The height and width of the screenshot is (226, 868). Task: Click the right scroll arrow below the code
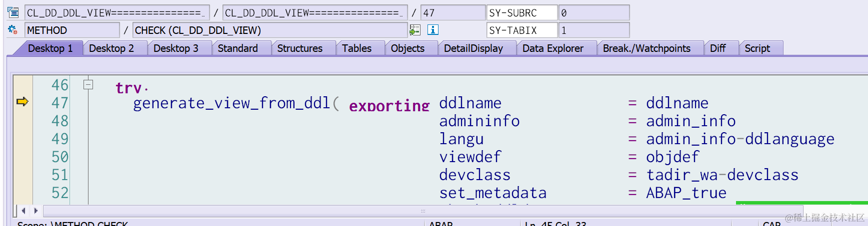point(35,211)
